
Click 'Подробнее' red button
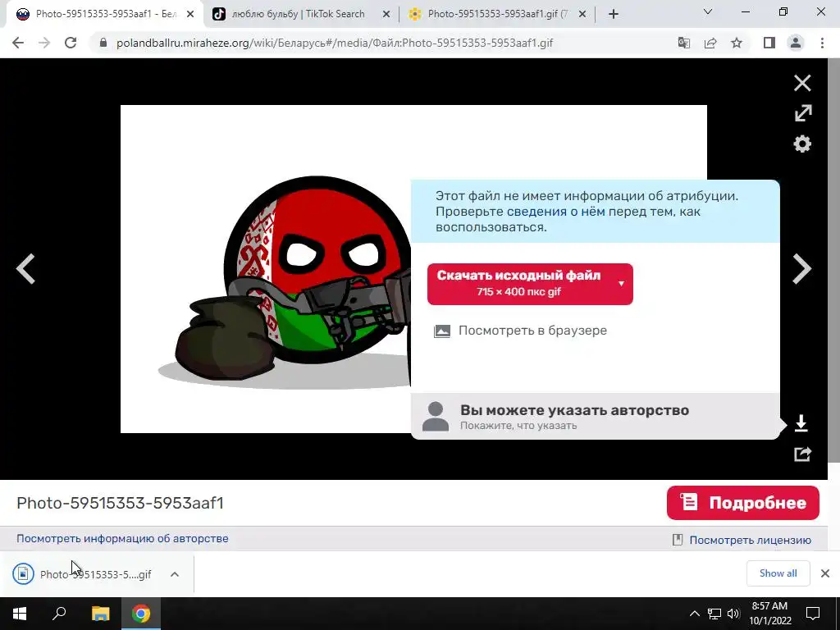click(x=743, y=503)
